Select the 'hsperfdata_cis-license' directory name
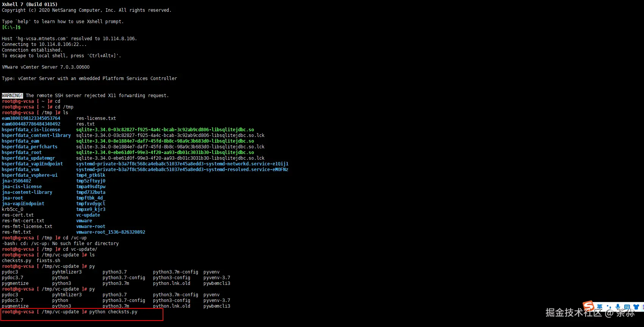This screenshot has width=644, height=327. pos(31,130)
